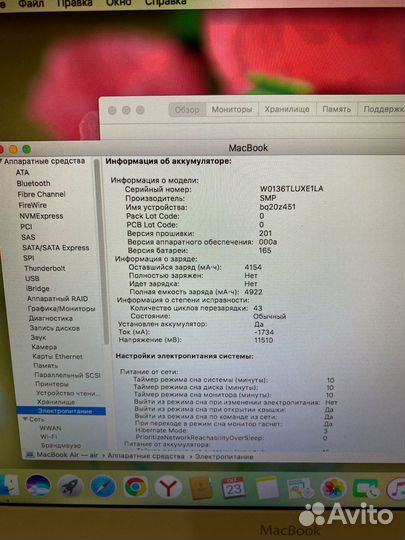The height and width of the screenshot is (540, 405).
Task: Switch to Обзор tab in back window
Action: pyautogui.click(x=187, y=110)
